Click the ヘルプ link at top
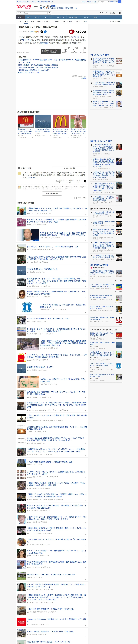Viewport: 138px width, 644px height. (94, 2)
